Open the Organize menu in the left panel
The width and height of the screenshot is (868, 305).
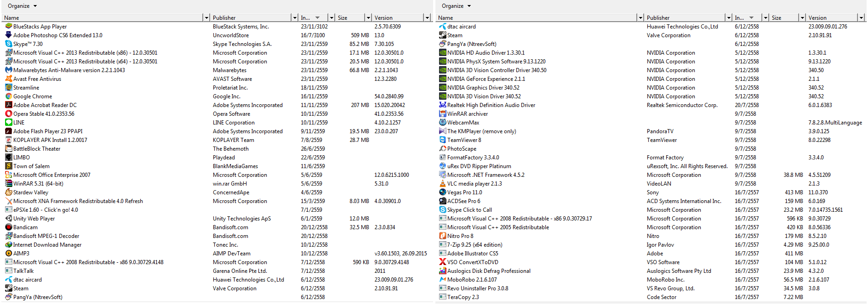click(22, 6)
